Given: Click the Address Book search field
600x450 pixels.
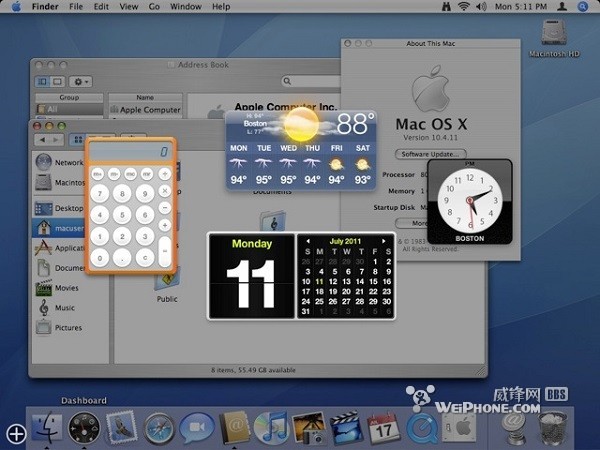Looking at the screenshot, I should (311, 81).
